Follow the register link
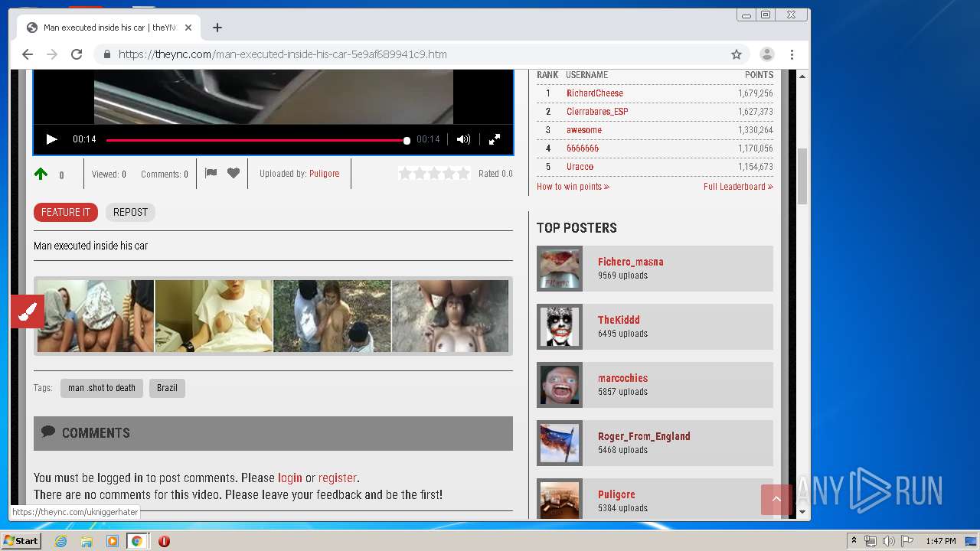Viewport: 980px width, 551px height. 338,478
